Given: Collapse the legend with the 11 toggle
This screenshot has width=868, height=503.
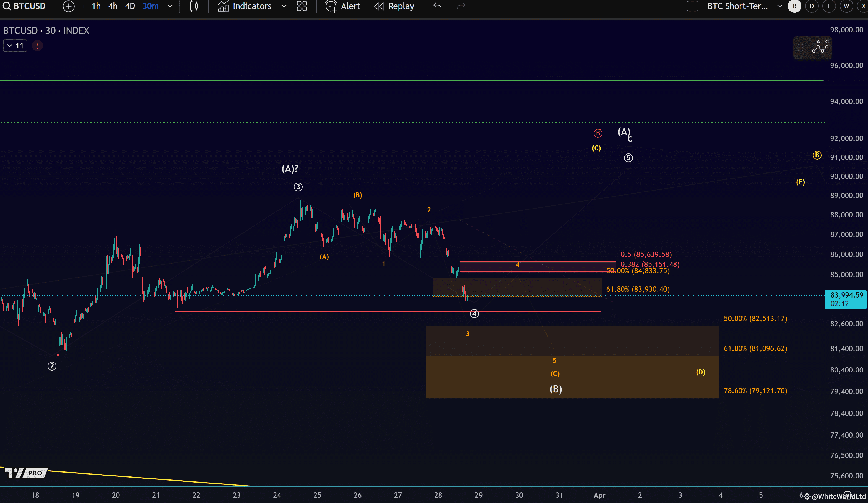Looking at the screenshot, I should point(15,45).
